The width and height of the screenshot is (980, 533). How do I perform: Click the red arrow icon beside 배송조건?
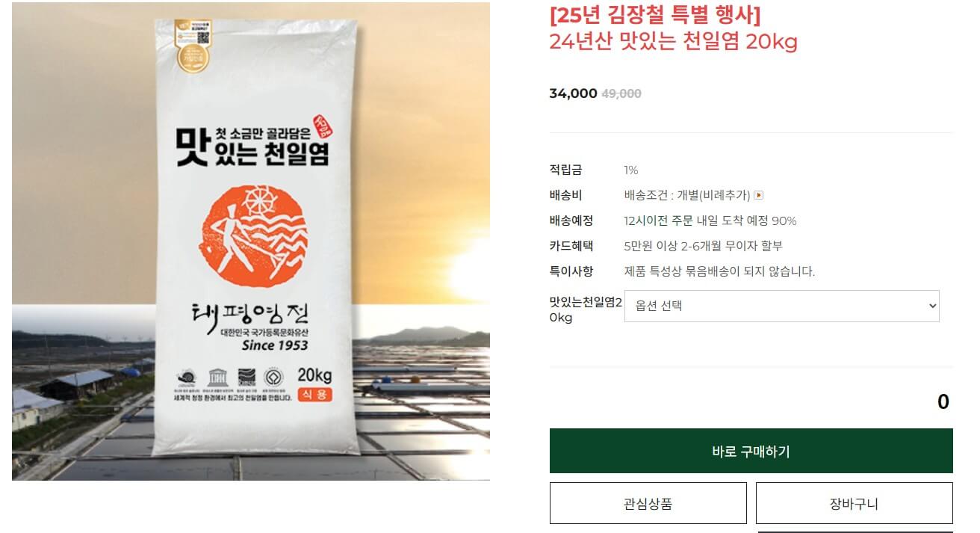tap(759, 195)
